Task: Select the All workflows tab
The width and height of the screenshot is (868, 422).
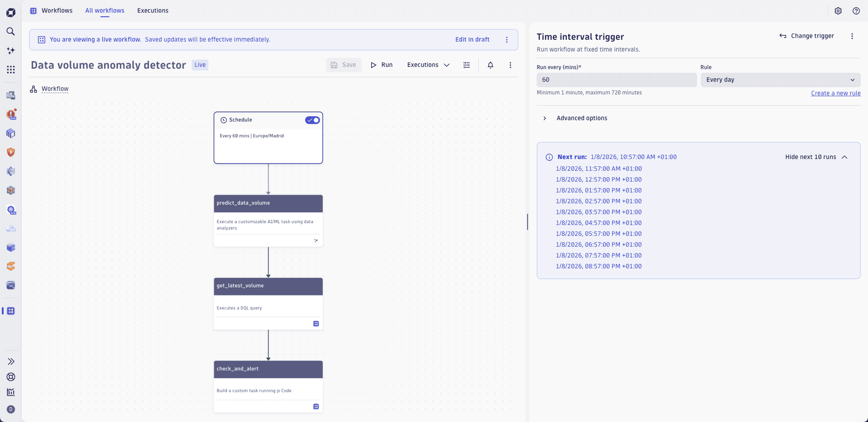Action: [104, 10]
